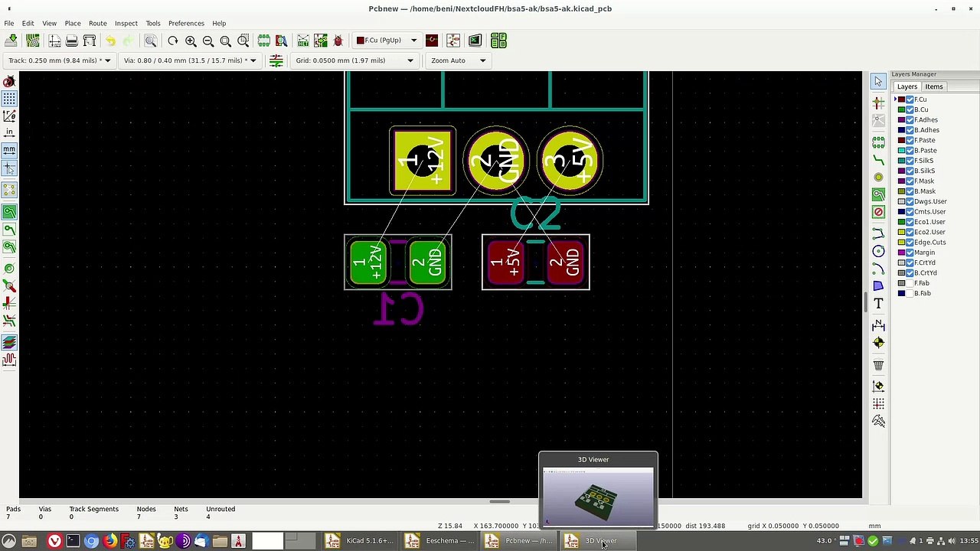The height and width of the screenshot is (551, 980).
Task: Open the Preferences menu
Action: [x=186, y=23]
